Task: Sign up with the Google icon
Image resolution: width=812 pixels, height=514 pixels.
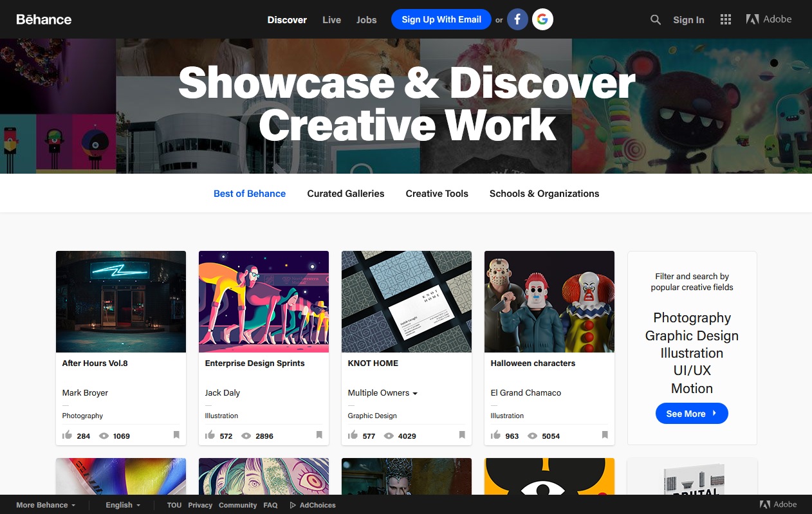Action: (542, 19)
